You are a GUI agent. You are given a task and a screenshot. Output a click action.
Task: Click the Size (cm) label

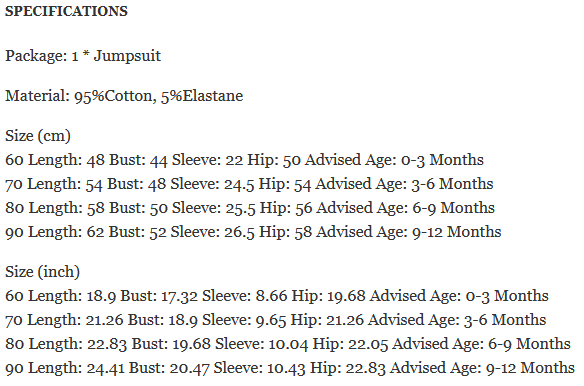point(38,136)
